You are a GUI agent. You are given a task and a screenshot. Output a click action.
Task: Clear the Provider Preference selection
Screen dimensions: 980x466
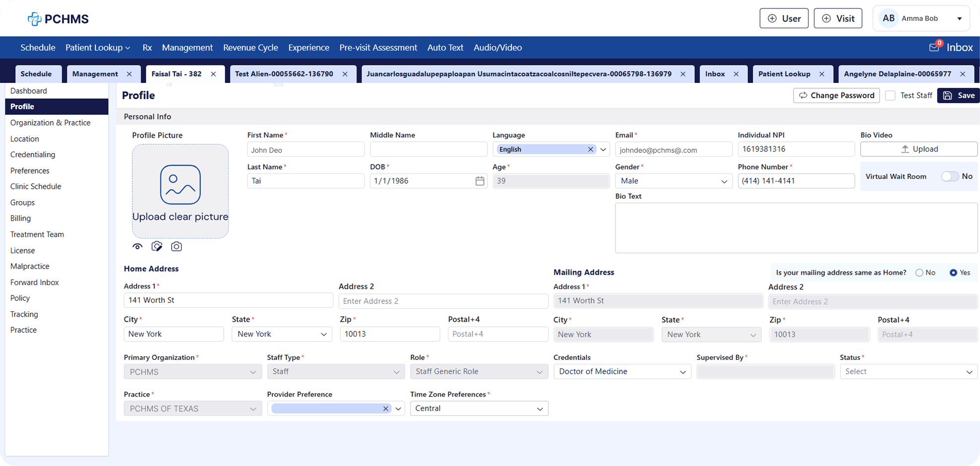coord(385,409)
